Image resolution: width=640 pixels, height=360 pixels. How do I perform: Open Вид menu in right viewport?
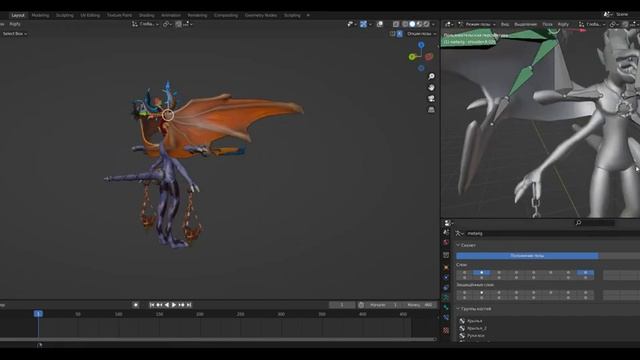[505, 24]
